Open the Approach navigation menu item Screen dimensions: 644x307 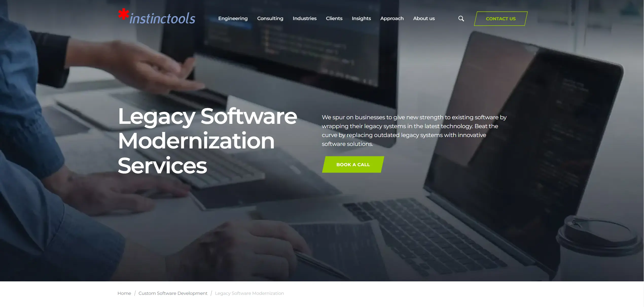coord(392,19)
